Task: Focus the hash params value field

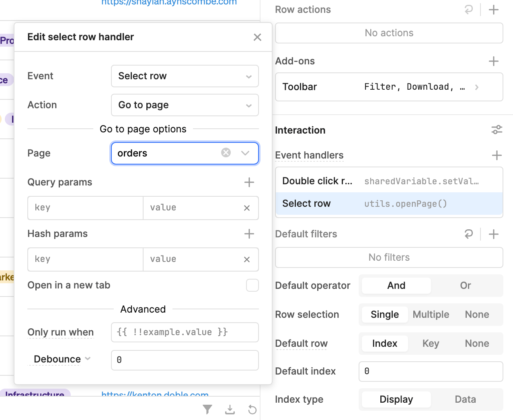Action: tap(192, 259)
